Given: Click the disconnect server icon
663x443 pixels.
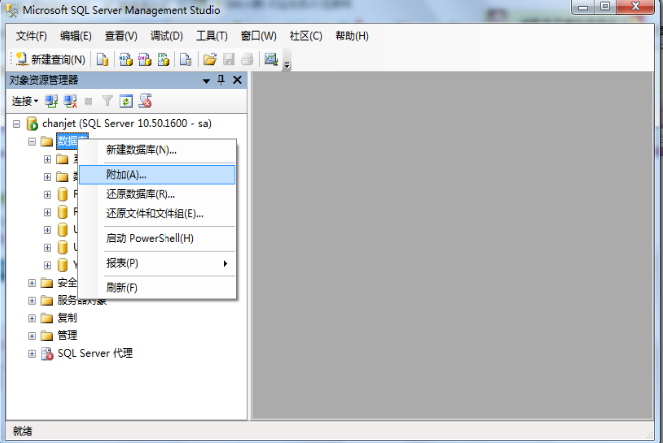Looking at the screenshot, I should 70,101.
